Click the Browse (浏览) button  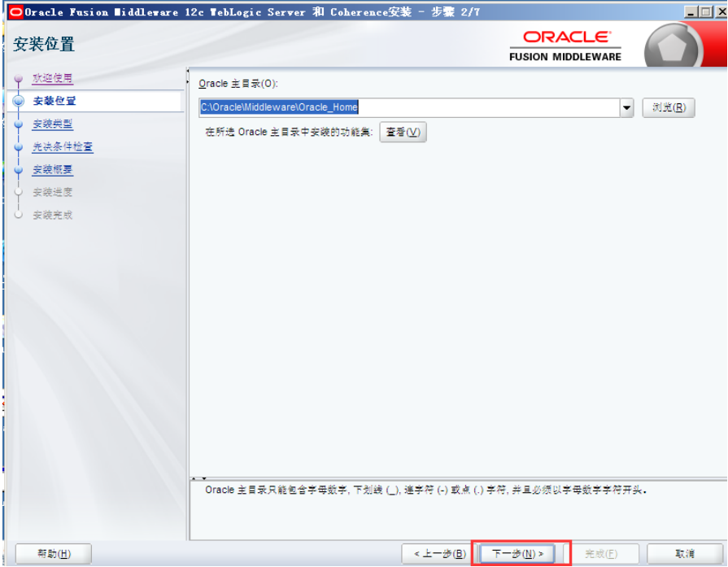[x=668, y=107]
